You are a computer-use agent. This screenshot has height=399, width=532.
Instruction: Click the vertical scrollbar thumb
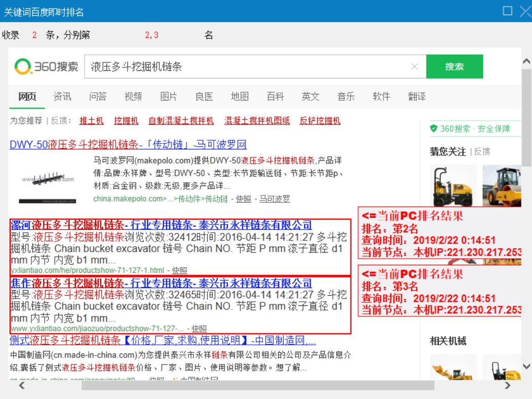coord(526,117)
